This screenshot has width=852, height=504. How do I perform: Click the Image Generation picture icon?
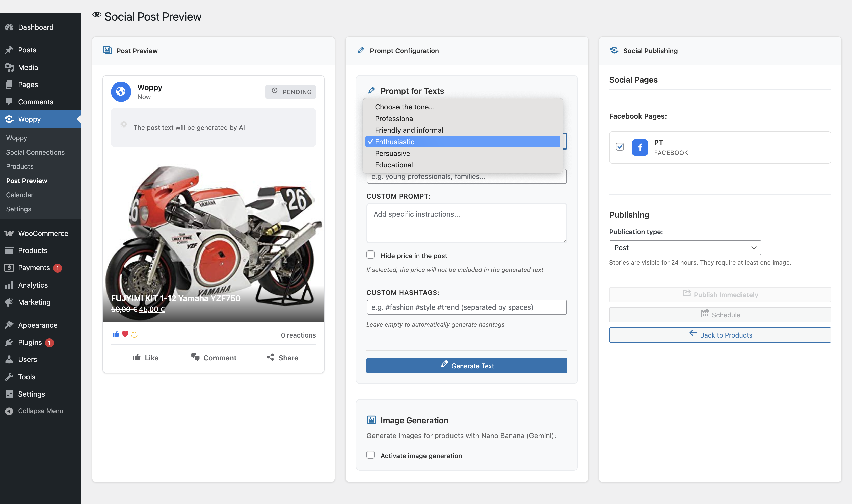pos(372,420)
